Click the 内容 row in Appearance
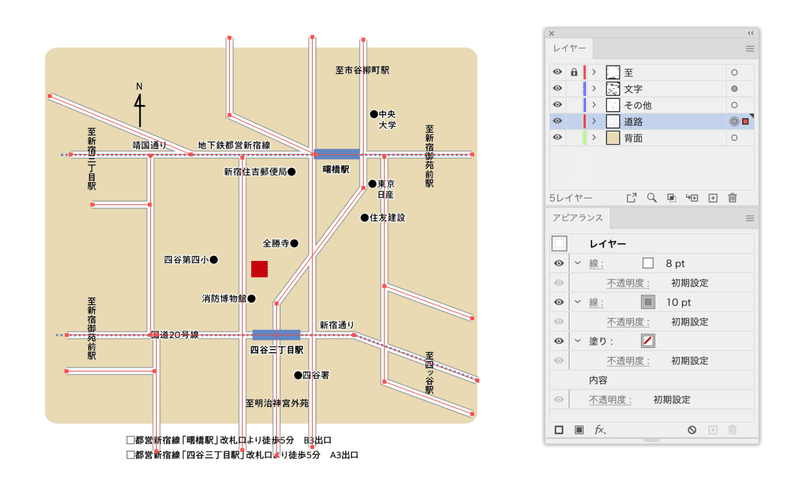Image resolution: width=800 pixels, height=491 pixels. click(x=652, y=380)
